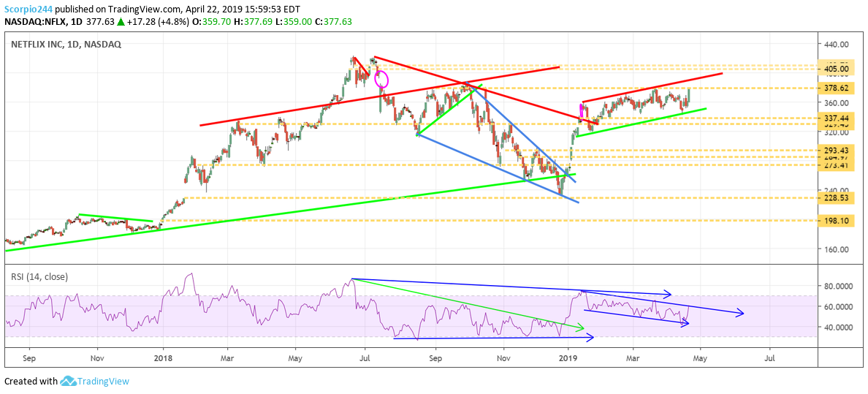Select the small magenta rectangle marker

pyautogui.click(x=581, y=111)
